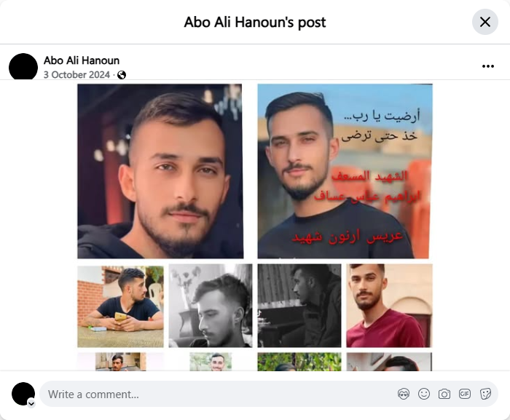Open the photo of man at brick wall
Screen dimensions: 510x420
point(120,306)
